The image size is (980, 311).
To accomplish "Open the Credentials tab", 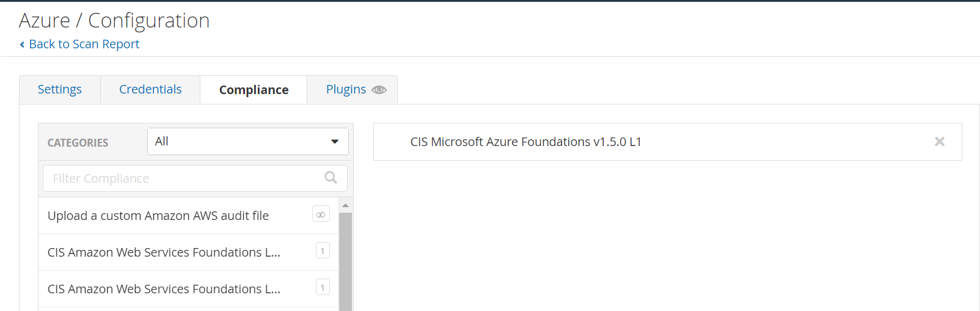I will [x=150, y=90].
